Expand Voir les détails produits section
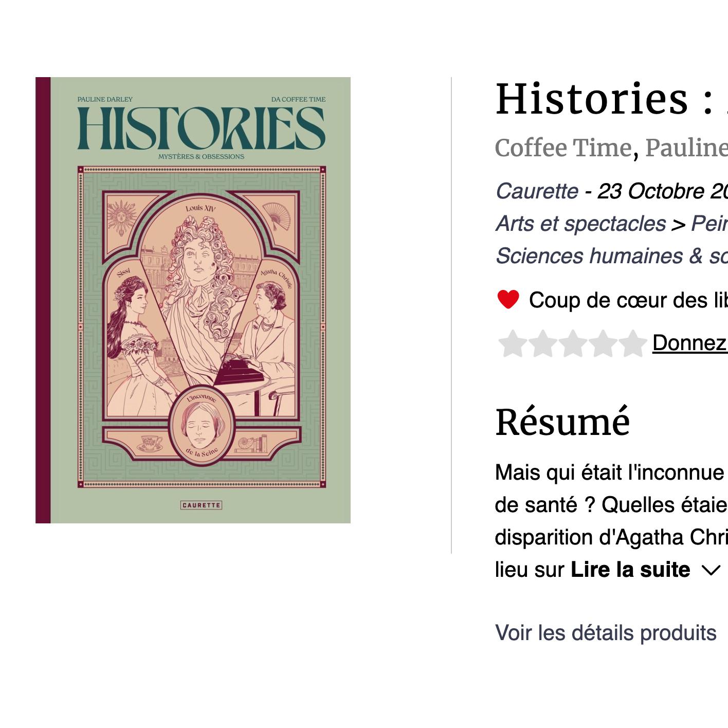Image resolution: width=728 pixels, height=728 pixels. click(606, 632)
